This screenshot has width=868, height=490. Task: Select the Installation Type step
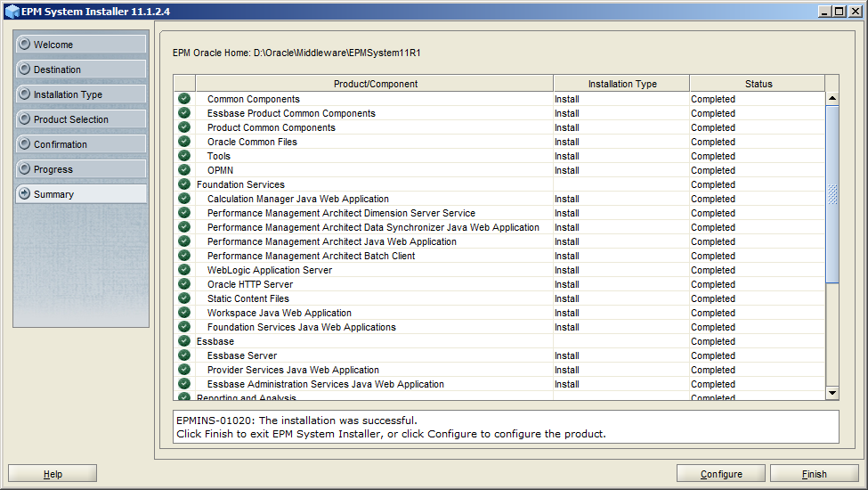pyautogui.click(x=81, y=94)
